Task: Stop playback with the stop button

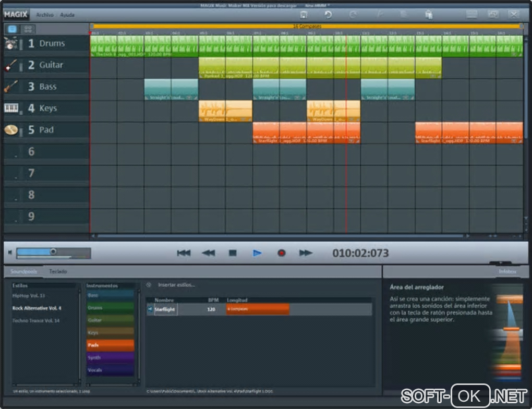Action: point(233,253)
